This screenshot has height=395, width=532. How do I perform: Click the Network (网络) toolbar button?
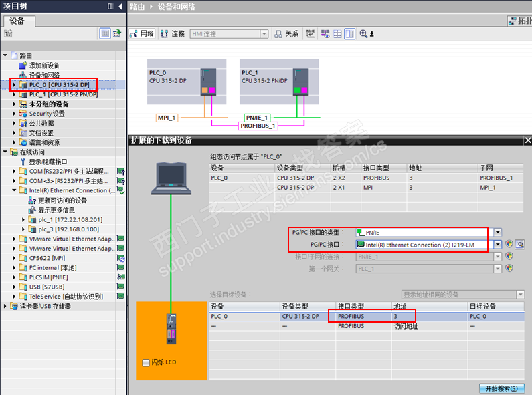pos(142,34)
